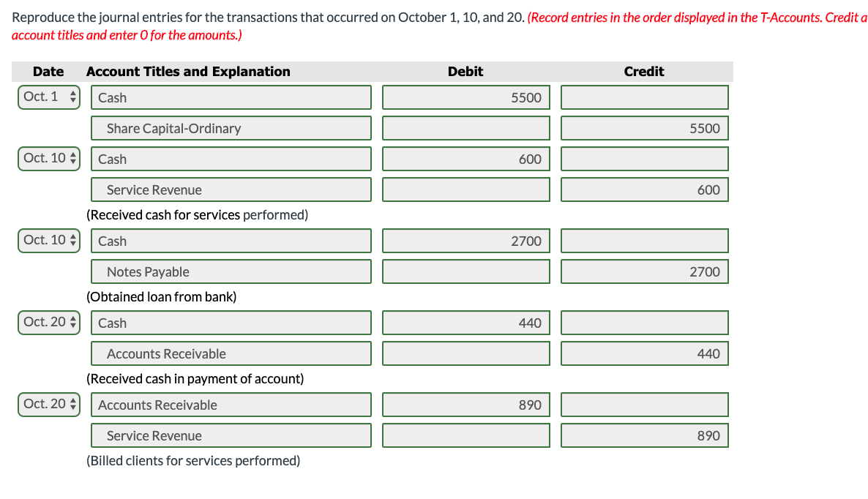This screenshot has width=868, height=499.
Task: Select the 890 debit field for Accounts Receivable
Action: coord(465,404)
